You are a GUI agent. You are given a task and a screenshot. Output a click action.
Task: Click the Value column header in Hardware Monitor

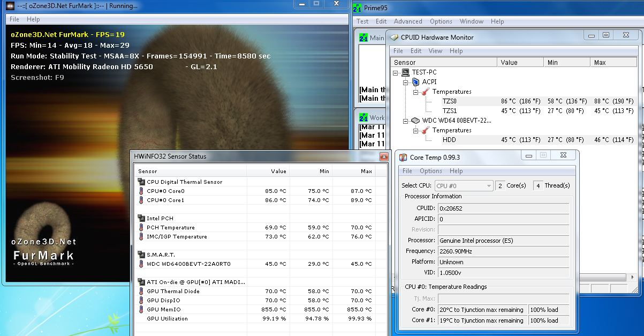click(521, 63)
